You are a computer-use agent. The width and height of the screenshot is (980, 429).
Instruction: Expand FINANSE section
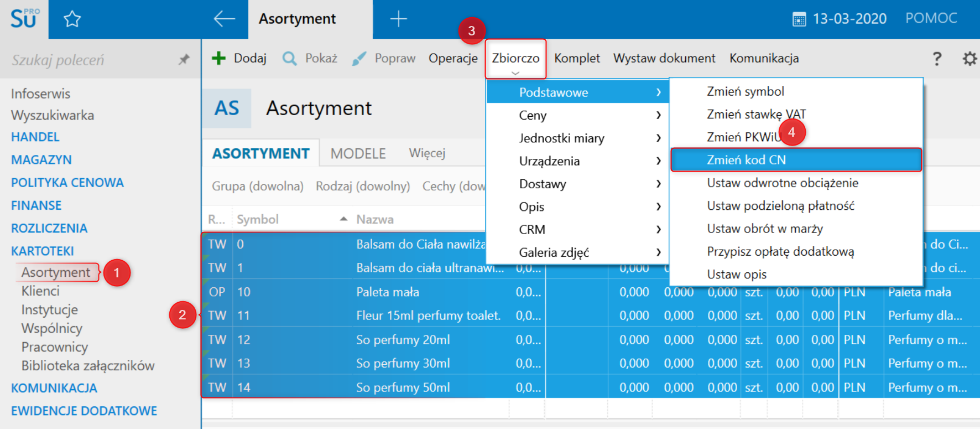(37, 205)
